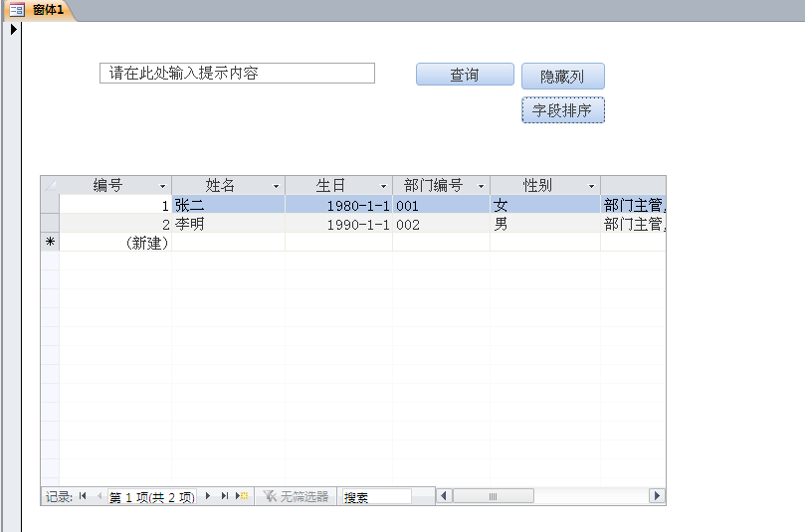Go to previous record button

point(100,496)
